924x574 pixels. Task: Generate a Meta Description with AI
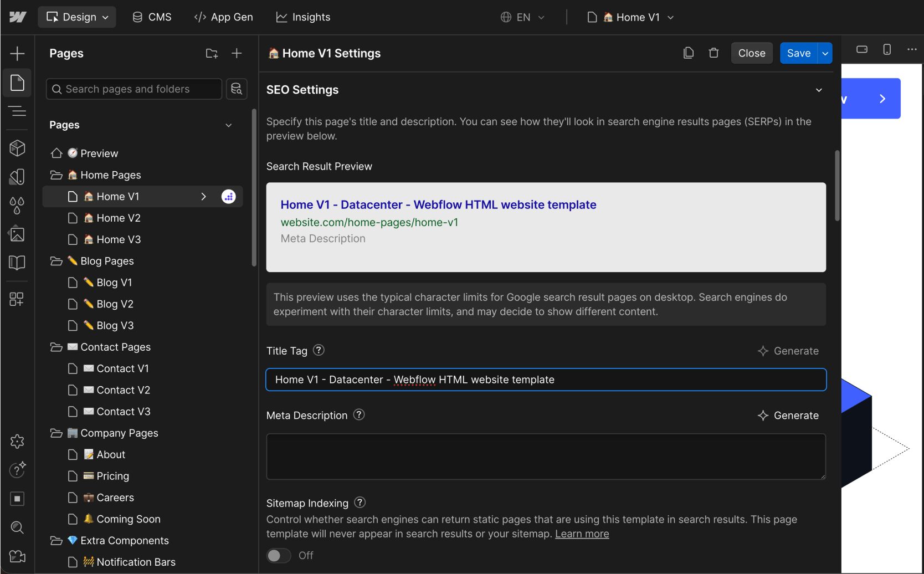click(788, 415)
